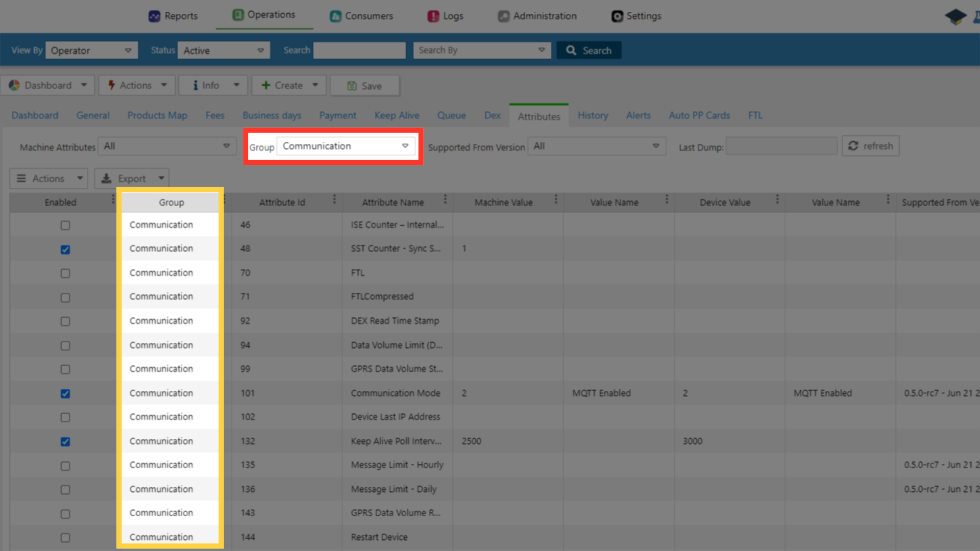This screenshot has height=551, width=980.
Task: Enable attribute 46 ISE Counter checkbox
Action: click(x=65, y=225)
